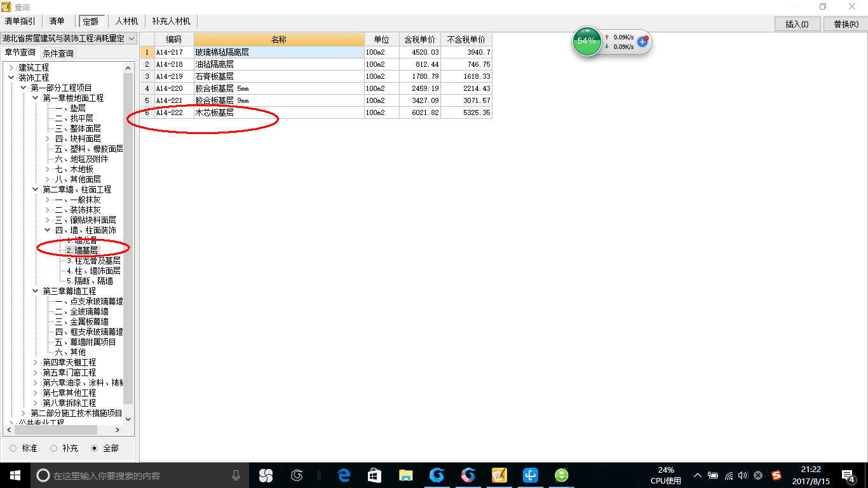Expand the 建筑工程 tree node

click(11, 67)
